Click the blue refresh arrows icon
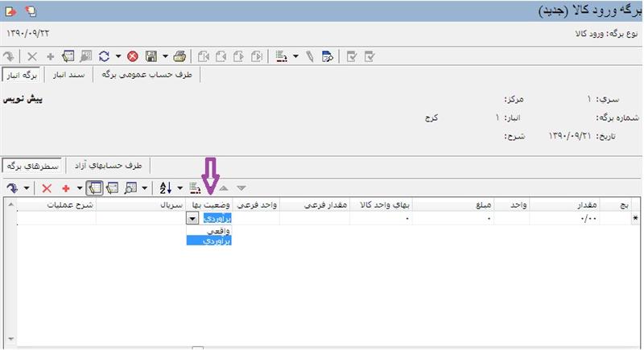The width and height of the screenshot is (644, 350). [x=104, y=56]
